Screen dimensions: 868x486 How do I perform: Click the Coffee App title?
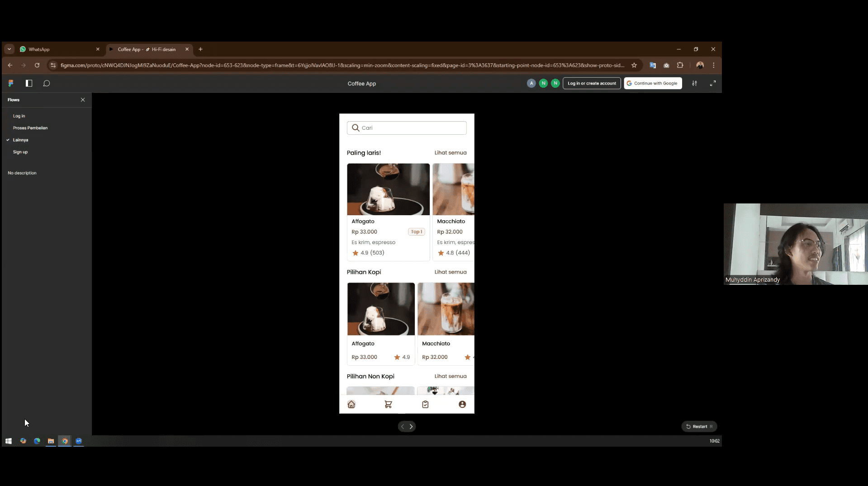click(x=362, y=84)
